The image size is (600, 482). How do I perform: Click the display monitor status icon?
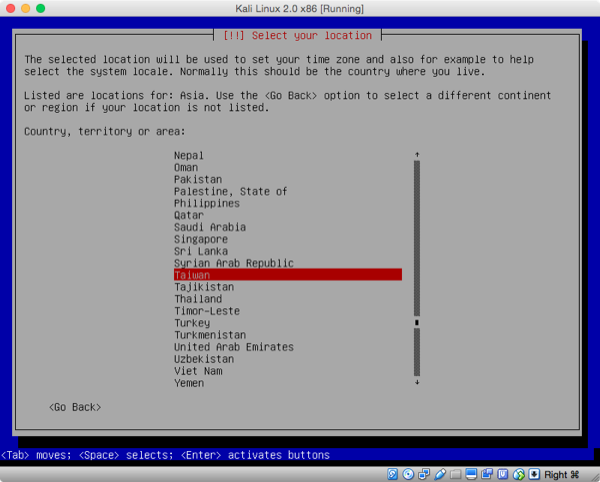tap(471, 474)
